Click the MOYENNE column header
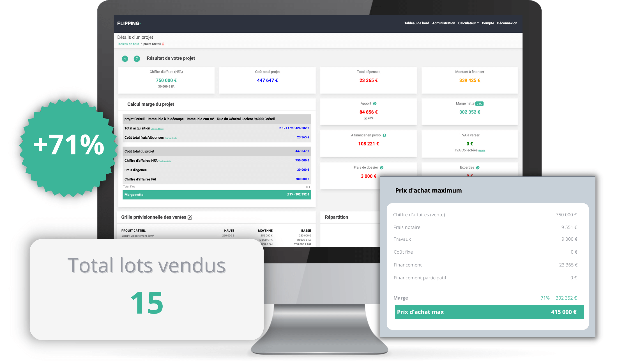The width and height of the screenshot is (617, 364). [265, 231]
